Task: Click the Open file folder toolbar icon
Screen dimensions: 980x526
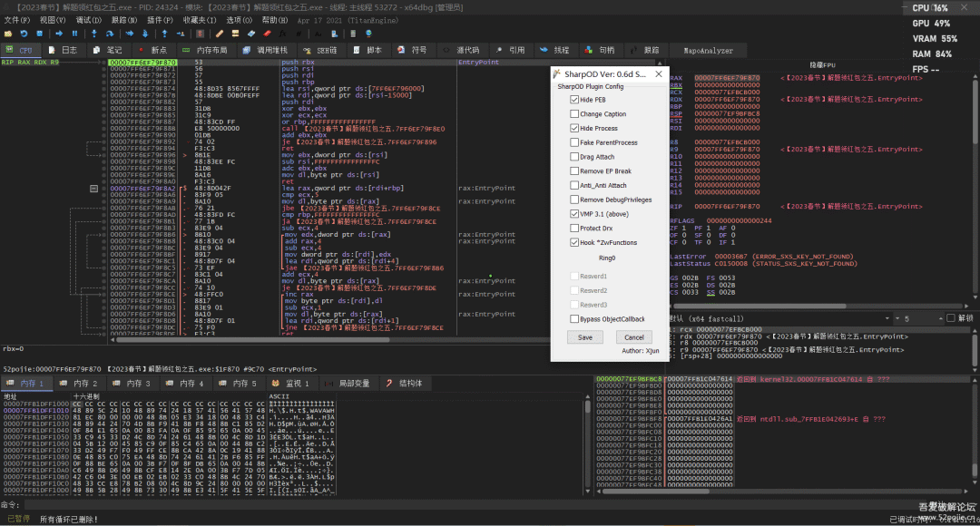Action: point(8,34)
